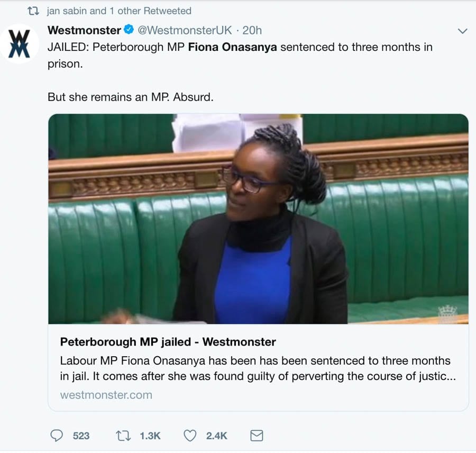Image resolution: width=476 pixels, height=453 pixels.
Task: Open 'jan sabin and 1 other Retweeted' link
Action: click(x=119, y=11)
